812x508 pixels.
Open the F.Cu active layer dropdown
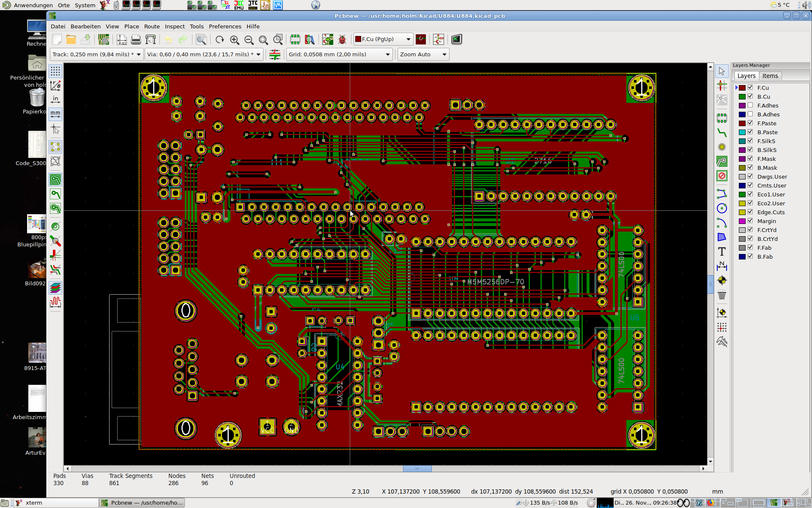(383, 39)
